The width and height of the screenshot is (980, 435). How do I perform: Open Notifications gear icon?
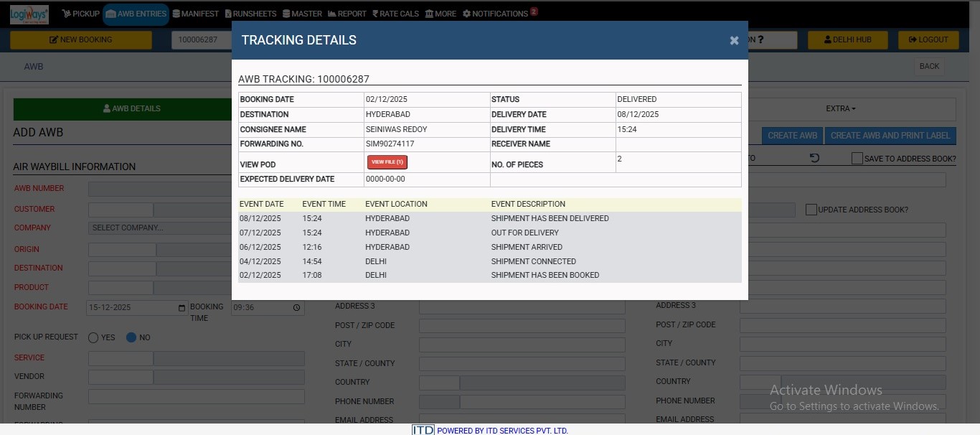(x=466, y=14)
